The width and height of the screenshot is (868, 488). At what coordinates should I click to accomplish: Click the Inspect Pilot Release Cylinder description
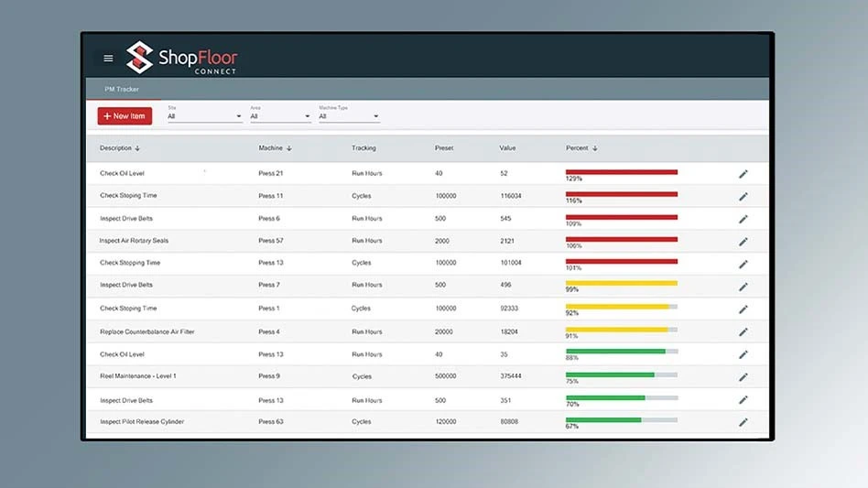click(142, 422)
